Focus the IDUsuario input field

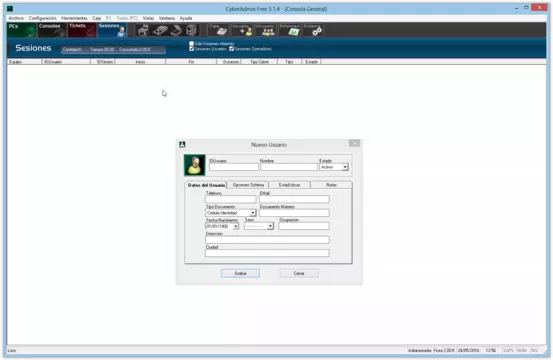pyautogui.click(x=233, y=167)
